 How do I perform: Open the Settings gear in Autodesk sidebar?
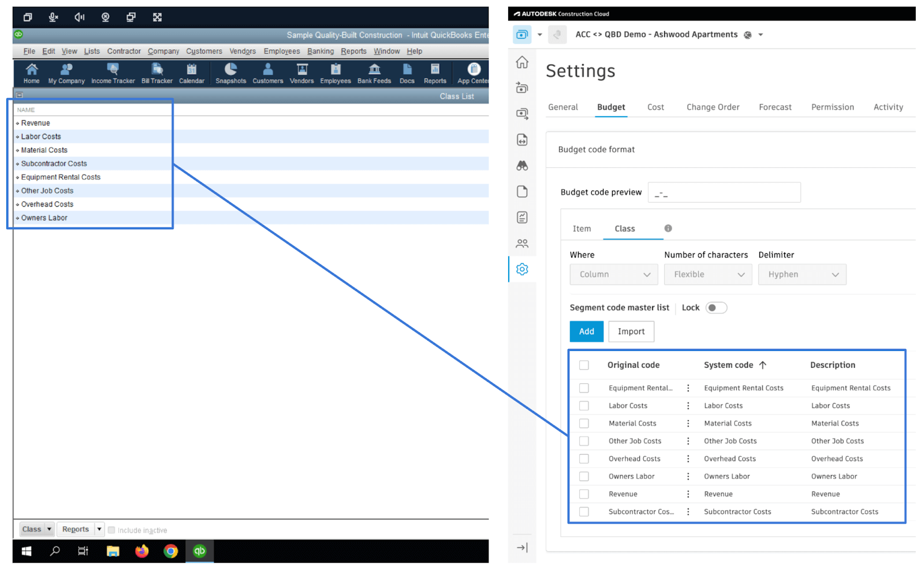click(x=522, y=269)
